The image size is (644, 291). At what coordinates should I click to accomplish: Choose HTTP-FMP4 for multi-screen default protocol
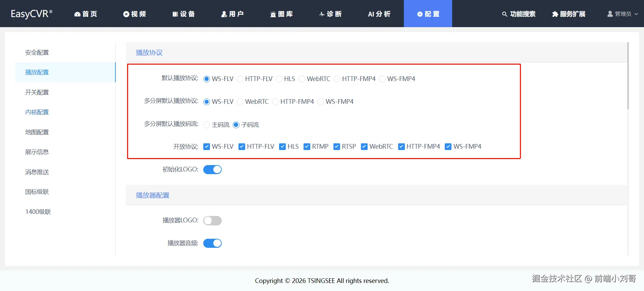275,102
